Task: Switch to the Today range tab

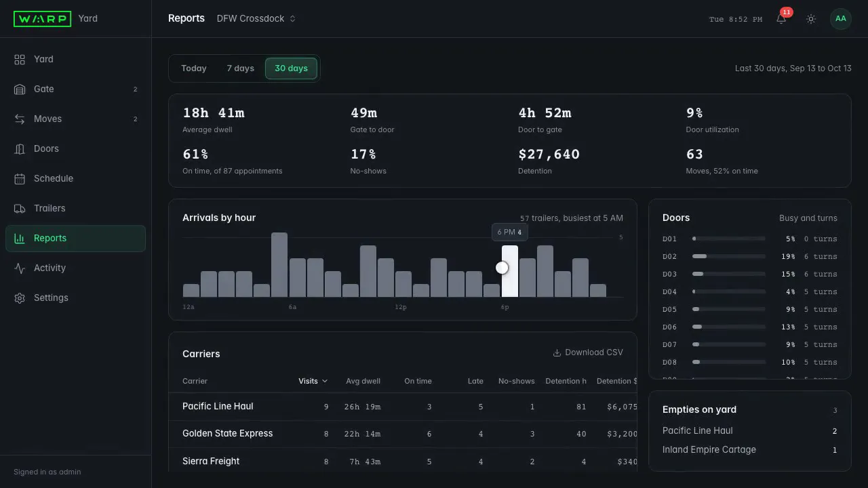Action: 194,68
